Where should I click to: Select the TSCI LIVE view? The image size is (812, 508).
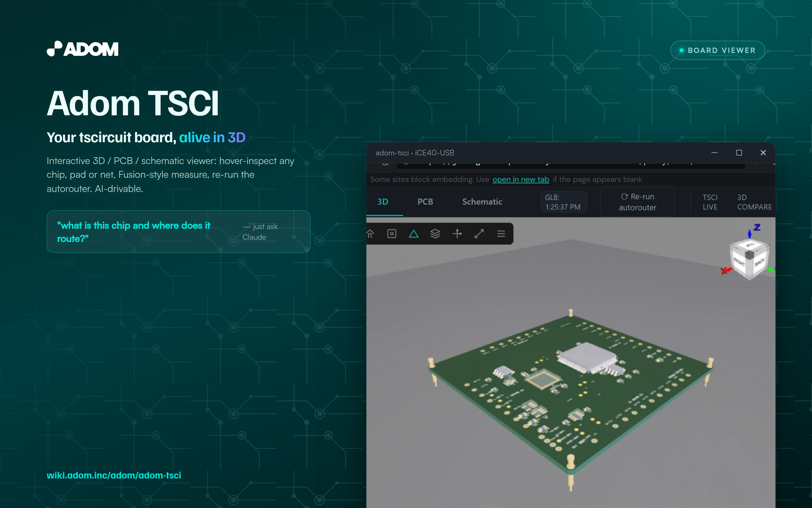pos(710,202)
